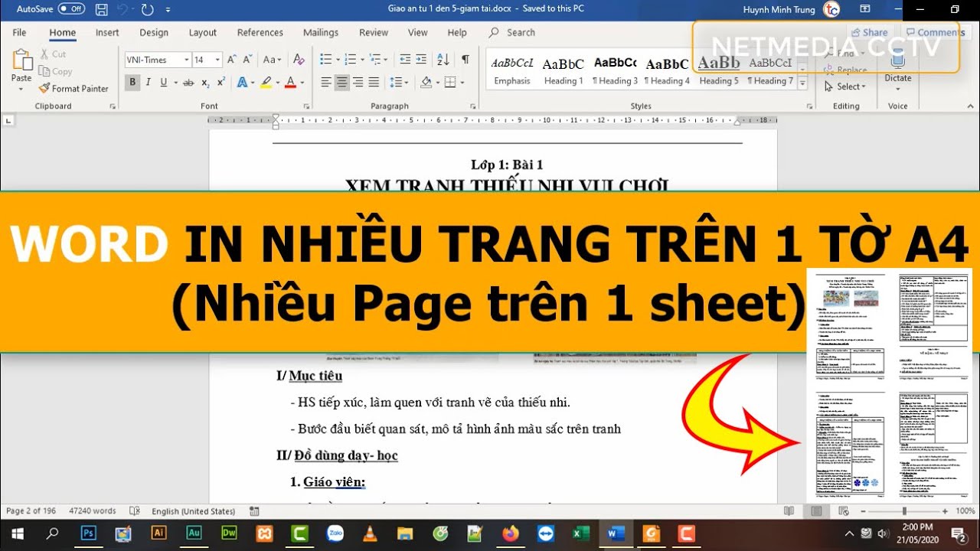Click the Search box in the ribbon
The image size is (980, 551).
[x=511, y=32]
